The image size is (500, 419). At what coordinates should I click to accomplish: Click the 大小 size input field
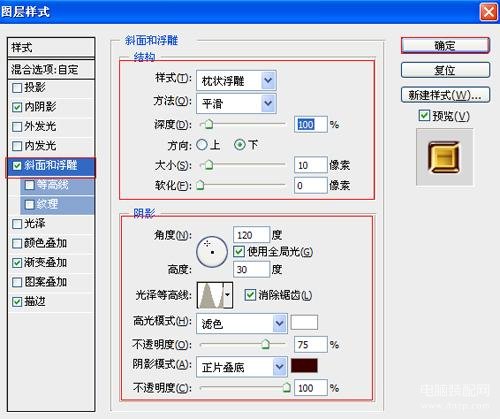[x=311, y=165]
